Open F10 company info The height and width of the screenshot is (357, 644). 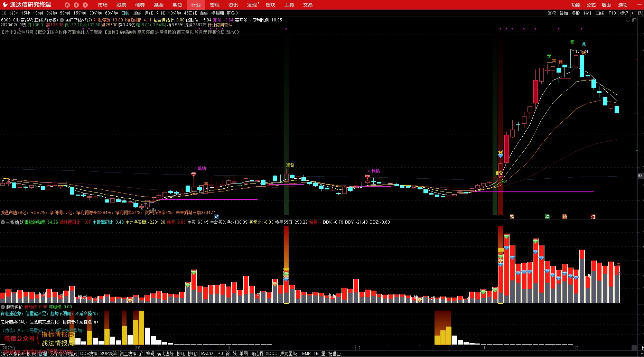[612, 13]
